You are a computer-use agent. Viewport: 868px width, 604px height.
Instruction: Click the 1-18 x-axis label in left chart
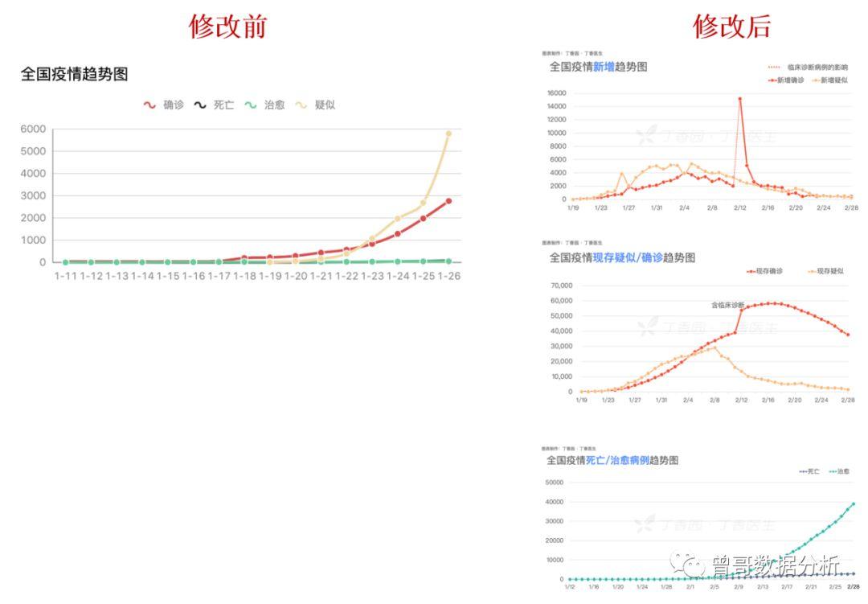(244, 275)
